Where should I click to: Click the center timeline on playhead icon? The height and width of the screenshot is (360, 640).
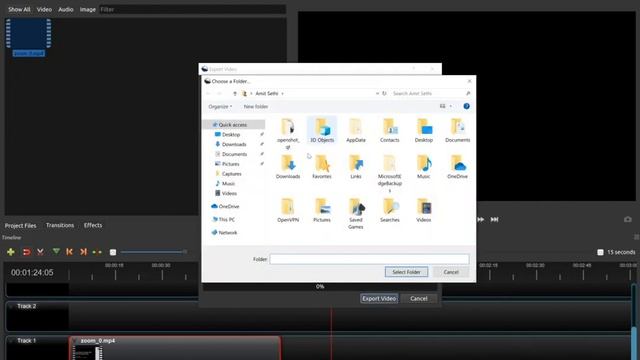point(97,252)
